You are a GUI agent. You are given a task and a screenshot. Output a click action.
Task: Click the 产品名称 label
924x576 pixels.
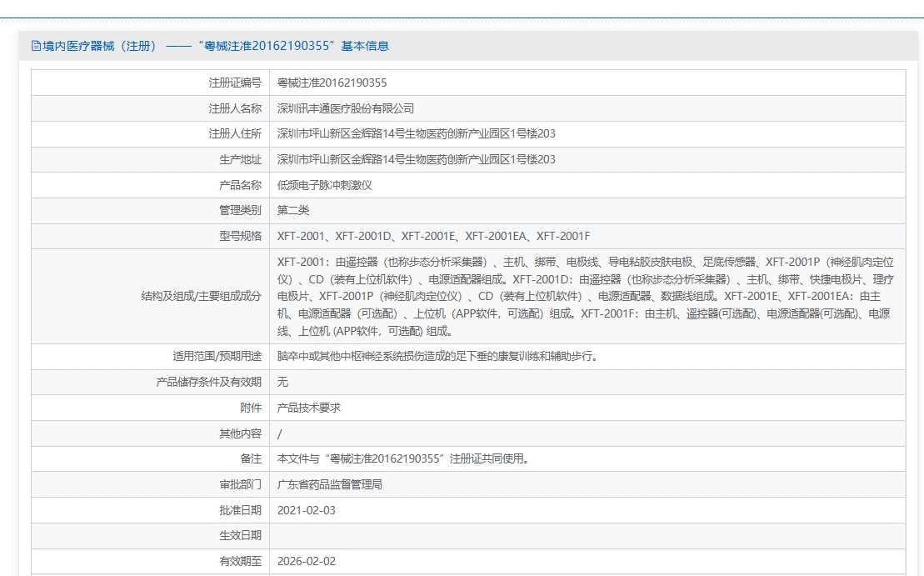pyautogui.click(x=240, y=185)
